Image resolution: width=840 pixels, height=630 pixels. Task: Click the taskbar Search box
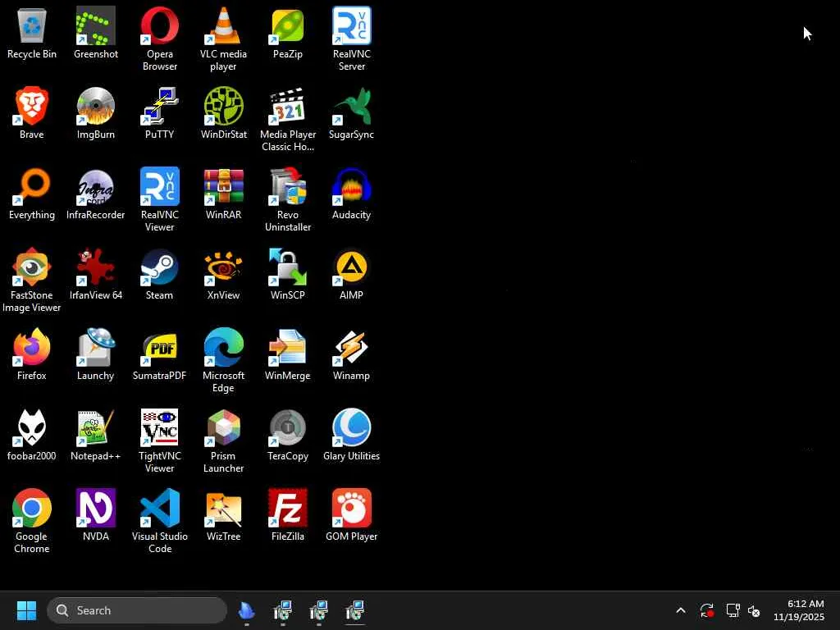[137, 610]
